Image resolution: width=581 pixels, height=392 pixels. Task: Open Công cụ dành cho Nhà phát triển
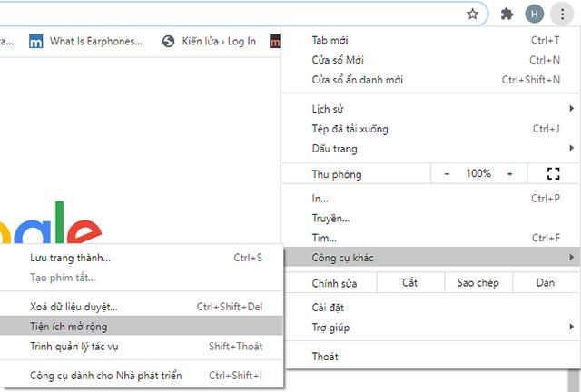141,376
